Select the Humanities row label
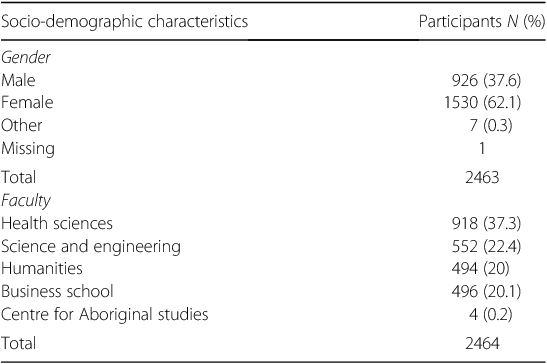Image resolution: width=547 pixels, height=364 pixels. click(42, 269)
